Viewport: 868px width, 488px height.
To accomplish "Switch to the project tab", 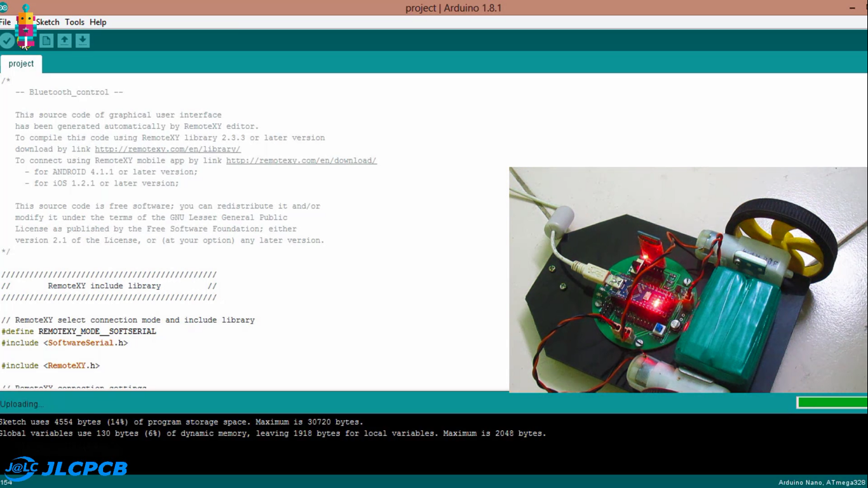I will click(21, 64).
